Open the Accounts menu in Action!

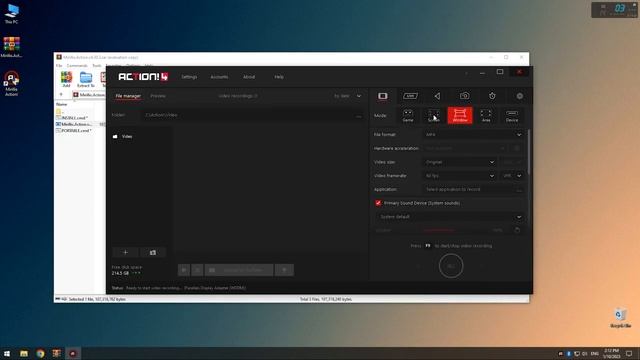click(x=219, y=77)
